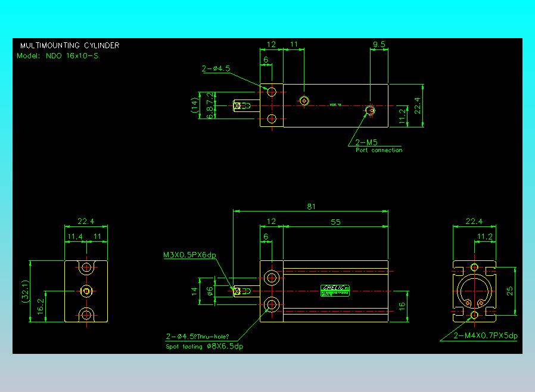Click the 16.2 dimension in left view
Viewport: 535px width, 392px height.
pyautogui.click(x=41, y=306)
